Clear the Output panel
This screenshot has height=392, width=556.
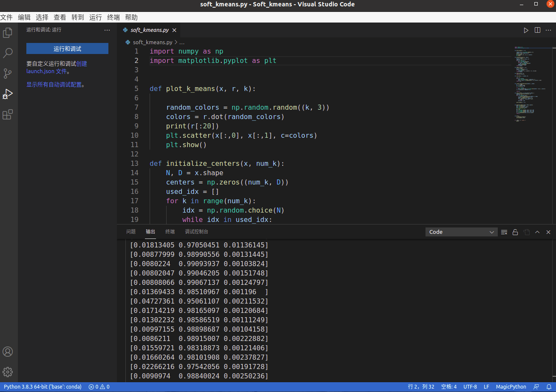point(504,232)
